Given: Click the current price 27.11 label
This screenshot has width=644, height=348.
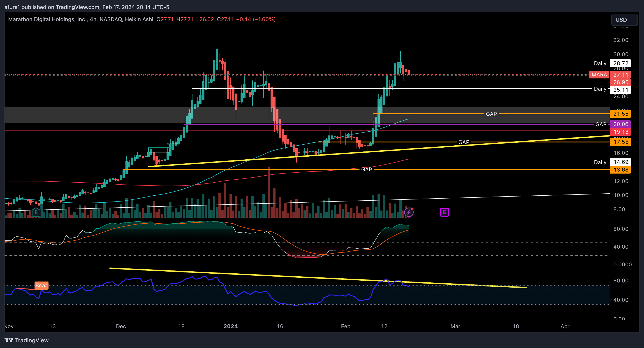Looking at the screenshot, I should pos(621,75).
